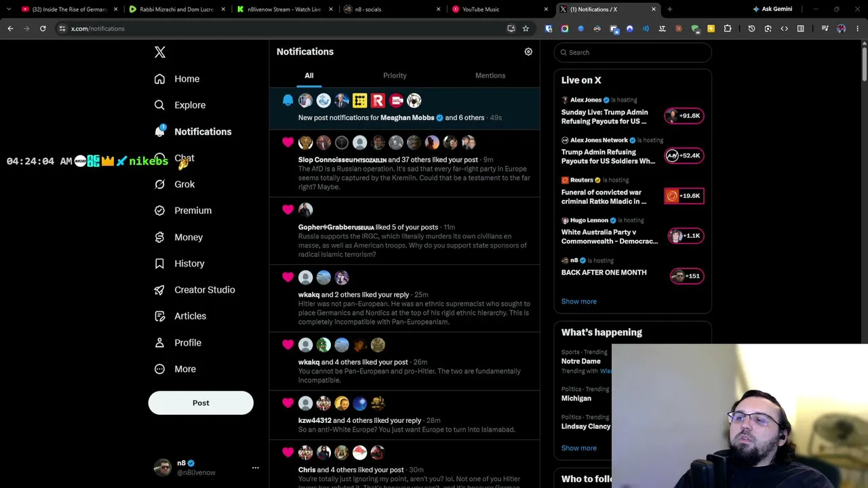
Task: Open the media controls toolbar icon
Action: (x=825, y=28)
